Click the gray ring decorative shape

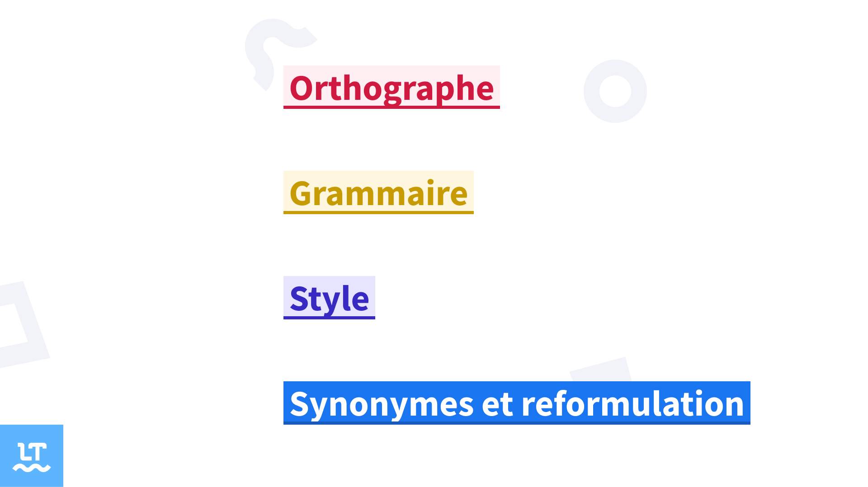click(x=615, y=91)
